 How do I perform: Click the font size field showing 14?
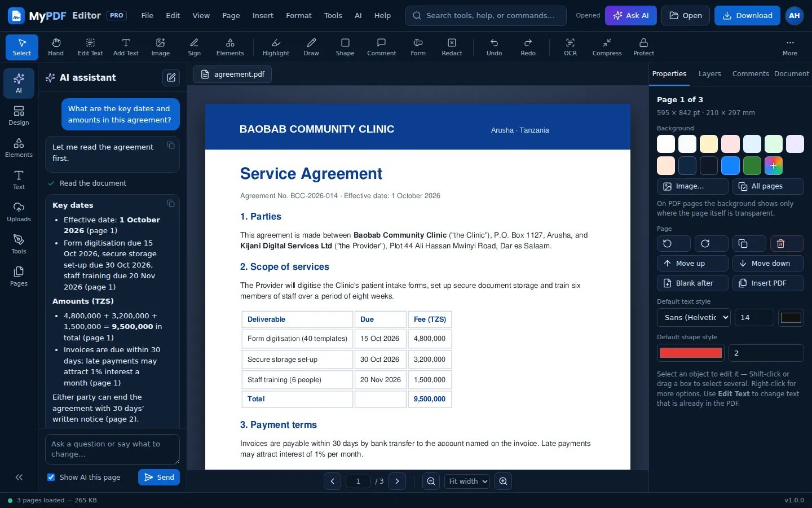tap(754, 317)
